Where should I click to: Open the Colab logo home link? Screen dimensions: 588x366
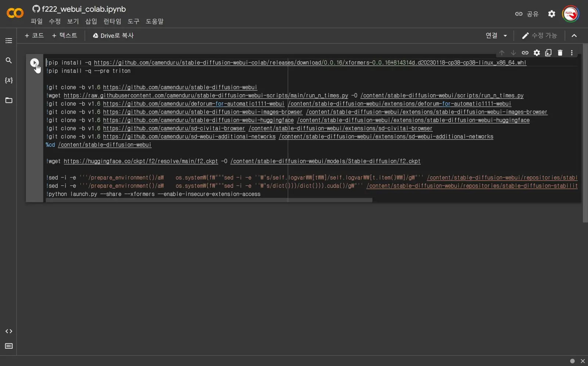click(15, 13)
